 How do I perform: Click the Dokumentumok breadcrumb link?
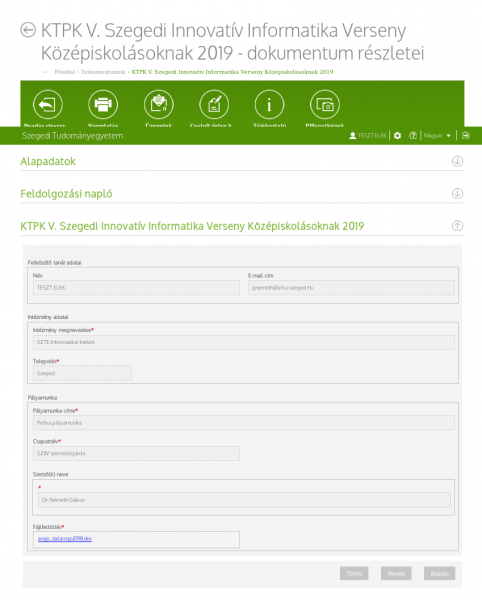point(103,72)
